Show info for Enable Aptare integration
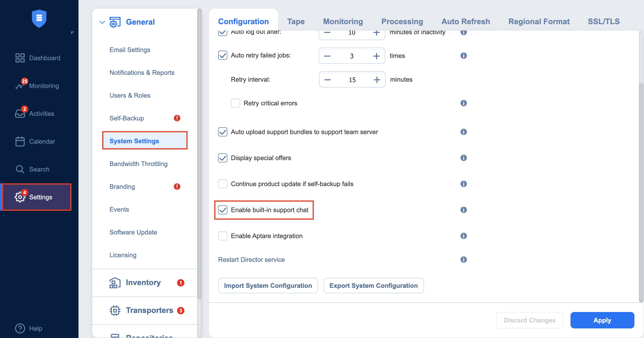This screenshot has width=644, height=338. (463, 236)
